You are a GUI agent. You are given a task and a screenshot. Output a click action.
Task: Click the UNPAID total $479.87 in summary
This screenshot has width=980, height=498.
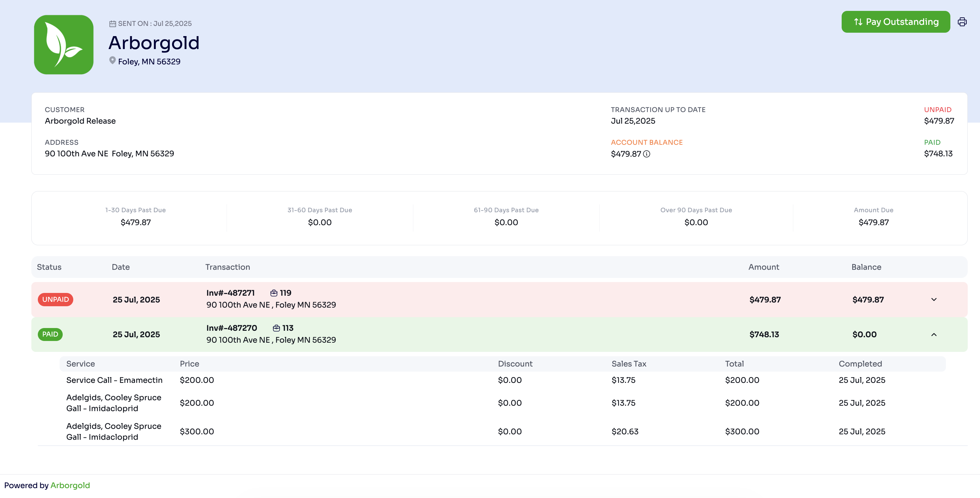point(939,121)
